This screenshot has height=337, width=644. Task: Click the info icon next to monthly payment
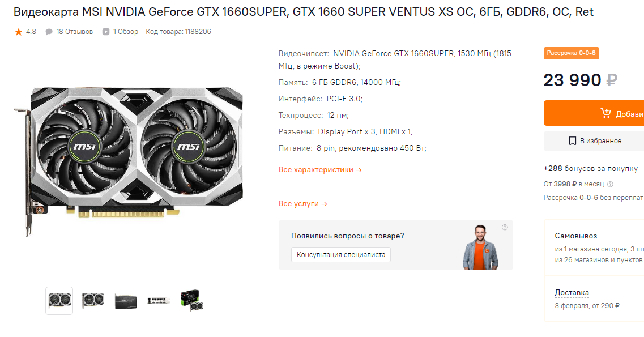611,184
